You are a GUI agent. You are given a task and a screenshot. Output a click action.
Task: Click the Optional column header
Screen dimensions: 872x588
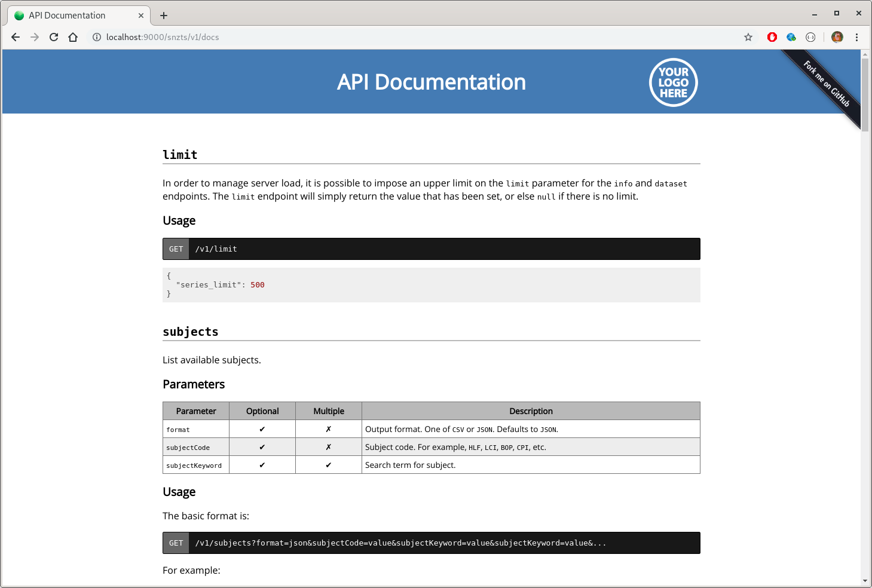(x=262, y=411)
